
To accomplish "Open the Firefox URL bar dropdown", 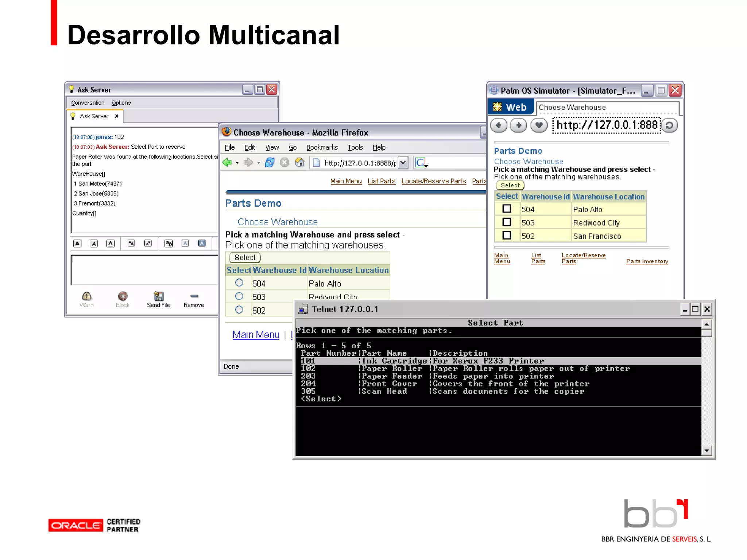I will pyautogui.click(x=403, y=163).
